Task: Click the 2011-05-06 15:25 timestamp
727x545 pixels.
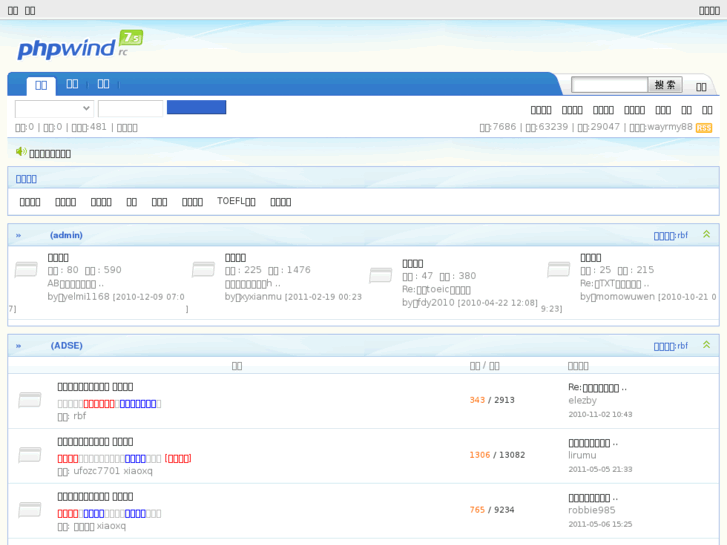Action: point(600,524)
